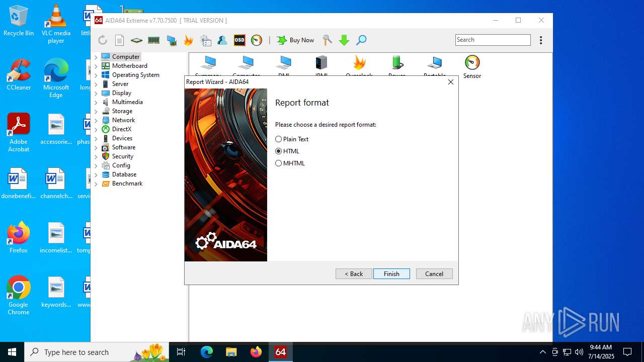
Task: Expand the Computer tree node
Action: click(96, 57)
